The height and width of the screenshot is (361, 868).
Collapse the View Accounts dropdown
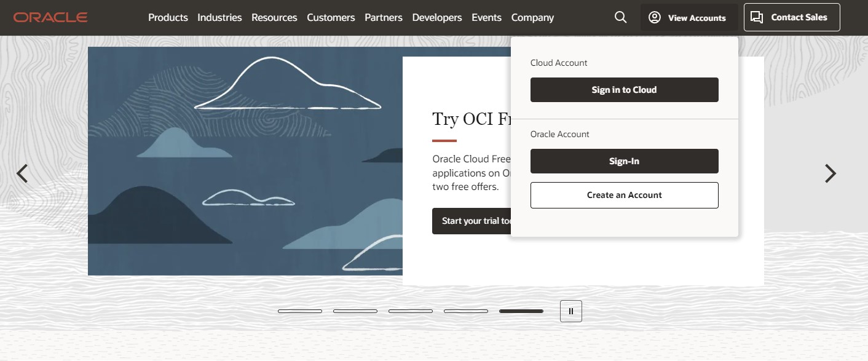pyautogui.click(x=689, y=18)
